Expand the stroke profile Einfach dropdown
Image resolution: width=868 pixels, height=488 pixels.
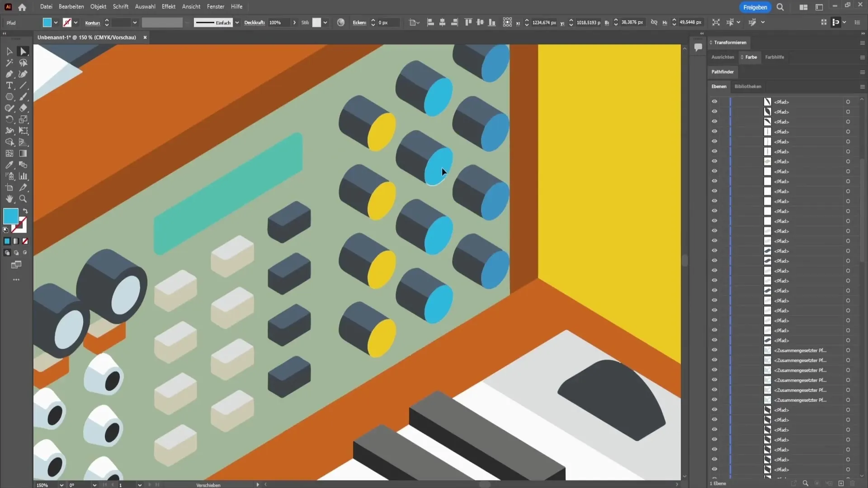[x=237, y=23]
